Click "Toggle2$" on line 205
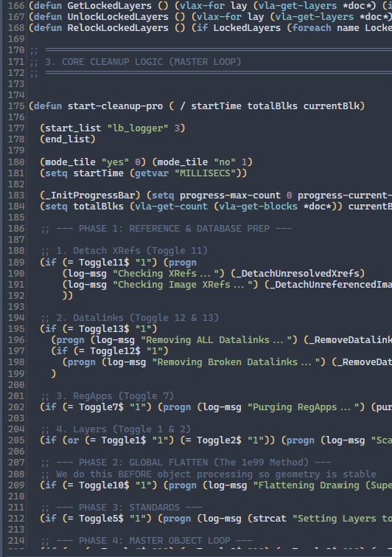The image size is (392, 557). tap(219, 440)
